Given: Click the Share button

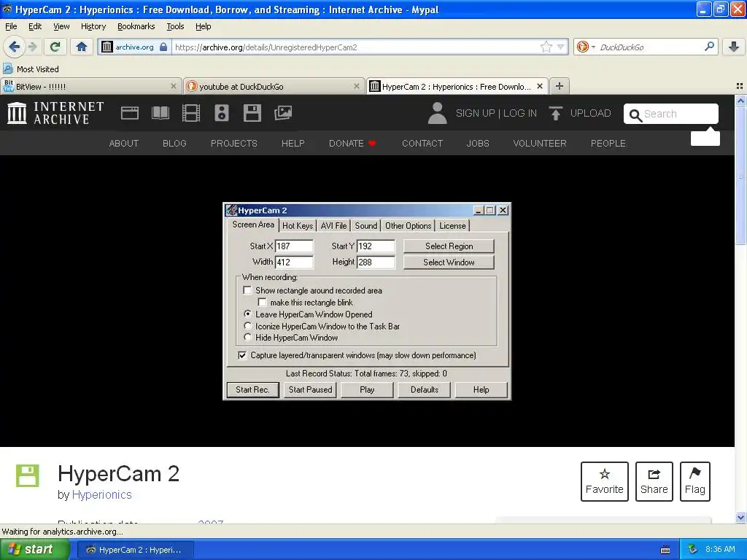Looking at the screenshot, I should point(654,481).
